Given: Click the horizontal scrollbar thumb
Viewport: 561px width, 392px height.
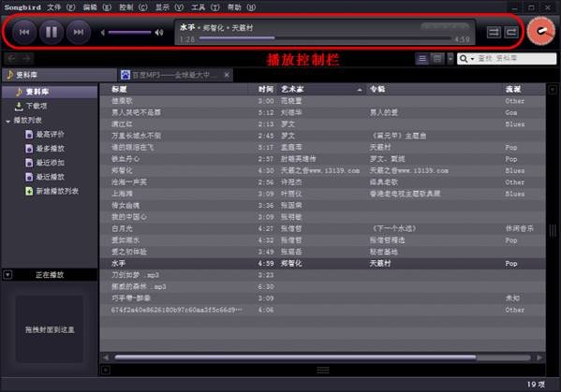Looking at the screenshot, I should 295,357.
